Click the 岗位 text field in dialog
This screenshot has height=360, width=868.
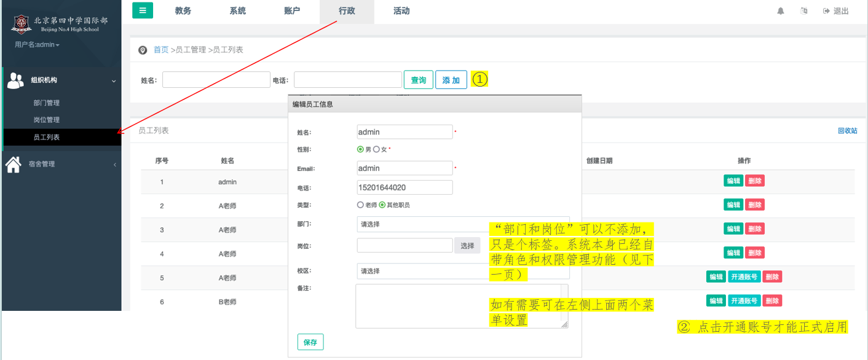(x=404, y=246)
